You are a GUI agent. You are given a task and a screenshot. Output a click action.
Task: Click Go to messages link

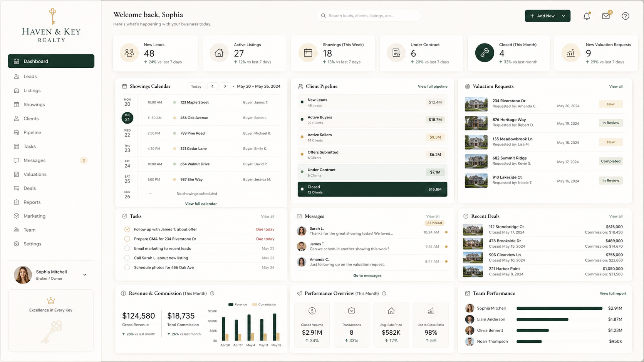[367, 275]
